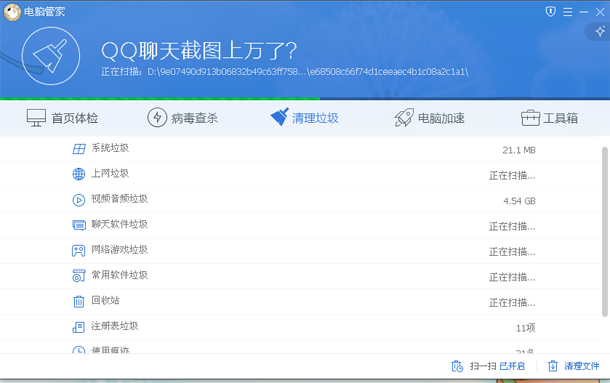Click the 正在扫描 file path text
This screenshot has height=383, width=610.
(x=285, y=72)
